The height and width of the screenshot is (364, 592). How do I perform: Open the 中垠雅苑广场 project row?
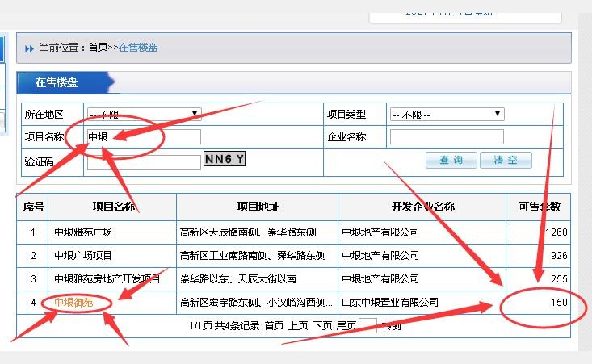click(x=83, y=232)
